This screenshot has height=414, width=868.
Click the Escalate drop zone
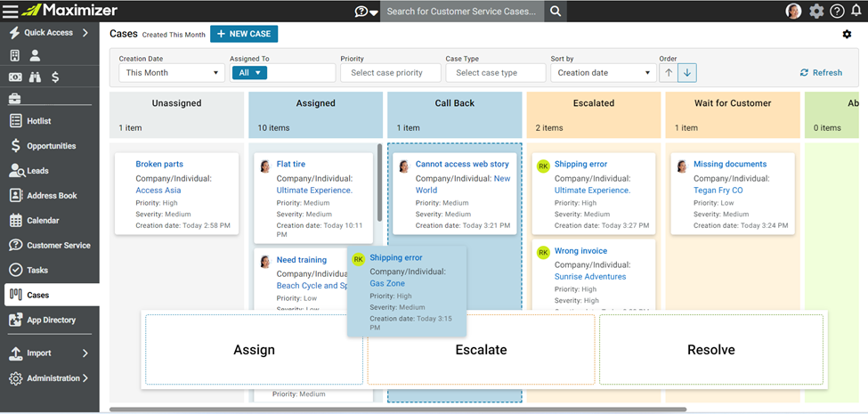coord(481,350)
